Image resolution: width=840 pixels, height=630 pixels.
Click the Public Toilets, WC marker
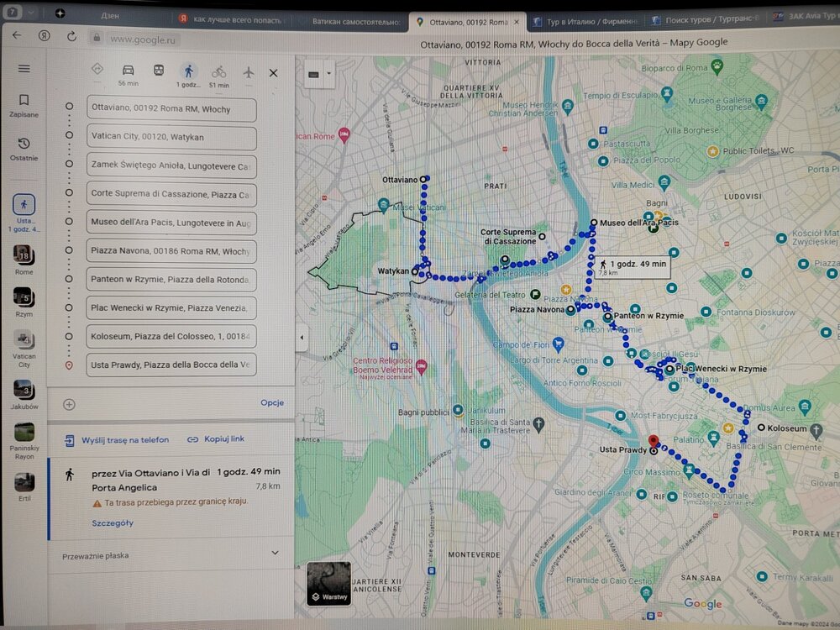[x=712, y=151]
